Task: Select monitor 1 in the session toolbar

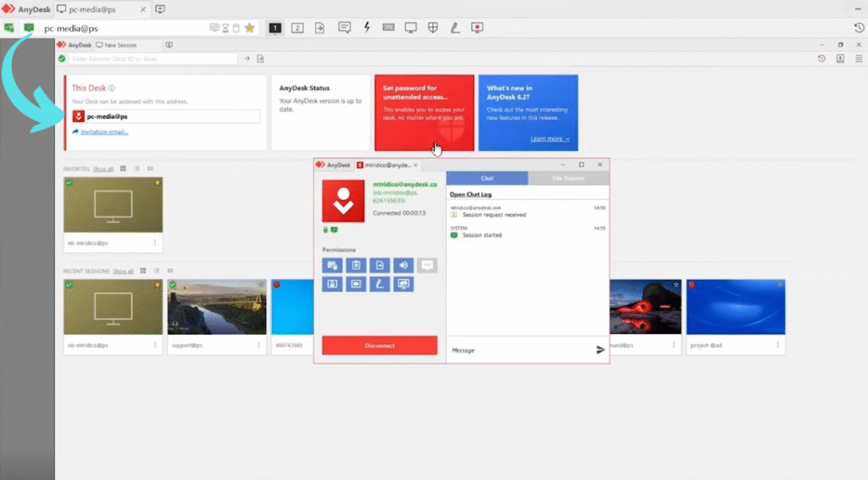Action: point(275,28)
